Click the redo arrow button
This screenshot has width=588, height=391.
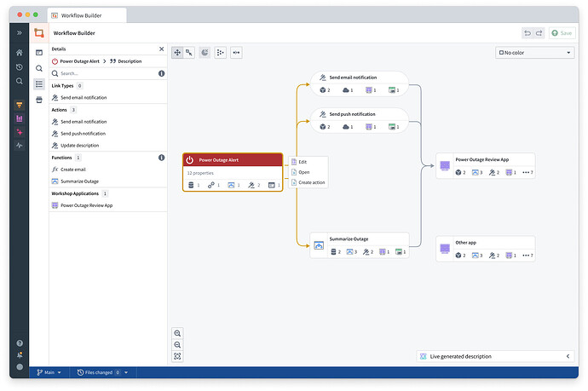click(x=539, y=33)
